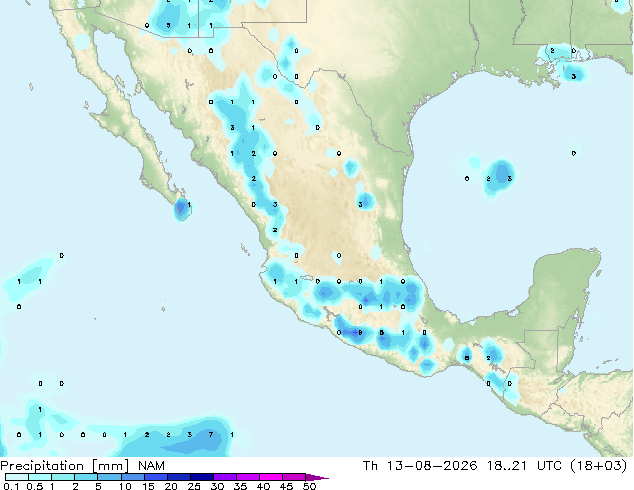Pick the 15–20 mm legend color swatch
634x490 pixels.
pyautogui.click(x=156, y=477)
